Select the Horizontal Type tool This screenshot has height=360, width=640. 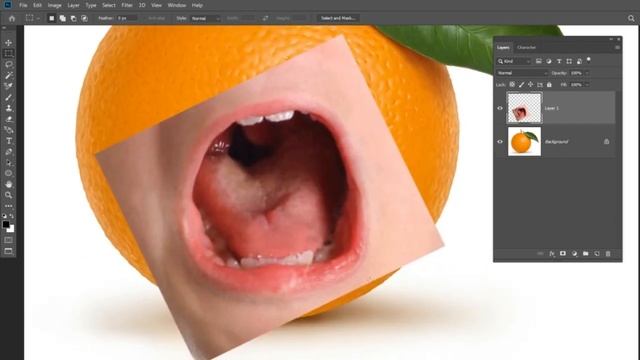(x=9, y=141)
